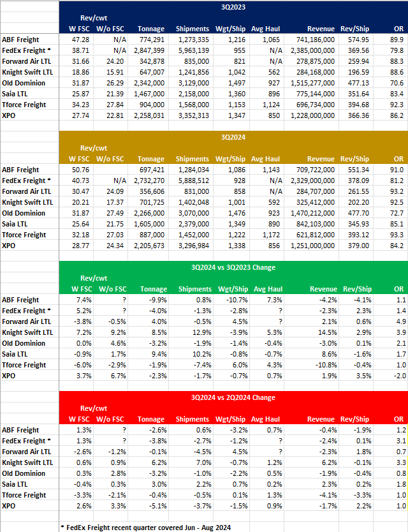Click Saia LTL 3Q2024 revenue 842,103,000

click(x=315, y=224)
